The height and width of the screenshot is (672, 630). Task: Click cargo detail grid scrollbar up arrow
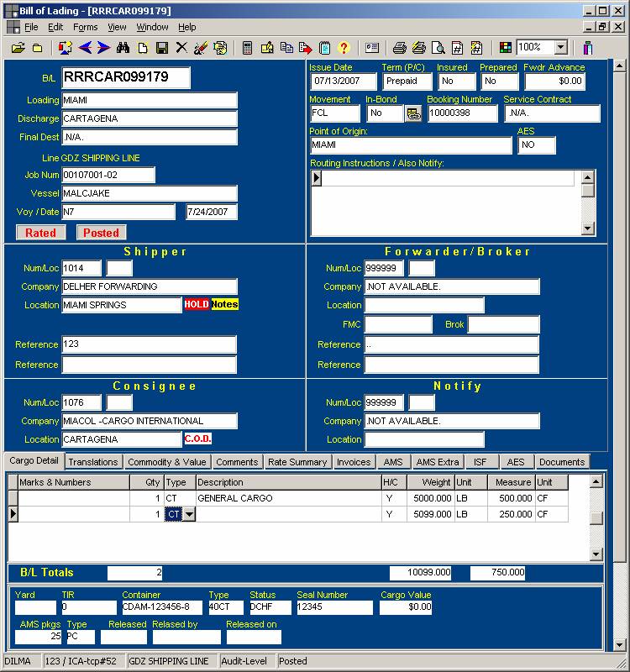point(596,481)
